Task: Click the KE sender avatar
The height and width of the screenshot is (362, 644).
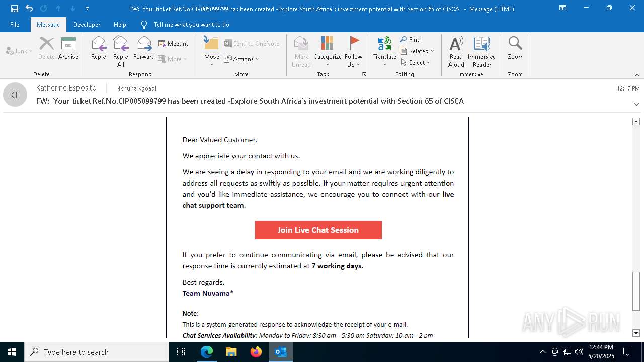Action: click(x=15, y=95)
